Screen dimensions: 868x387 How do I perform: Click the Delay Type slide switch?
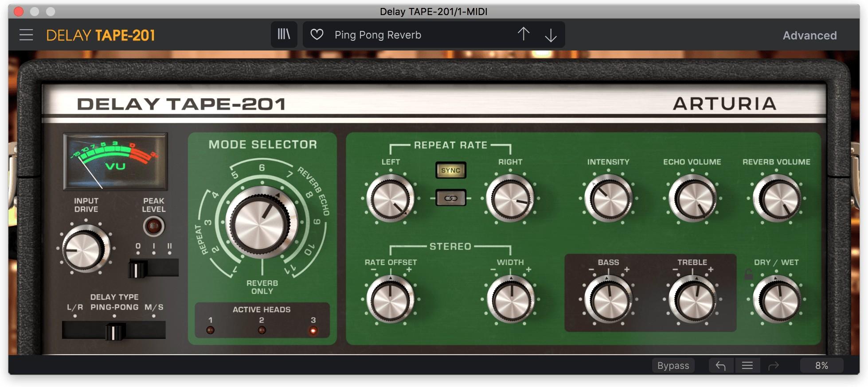[x=114, y=330]
